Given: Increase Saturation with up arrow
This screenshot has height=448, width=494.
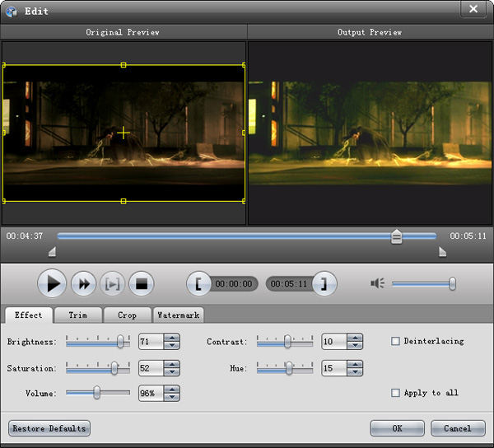Looking at the screenshot, I should (x=172, y=364).
